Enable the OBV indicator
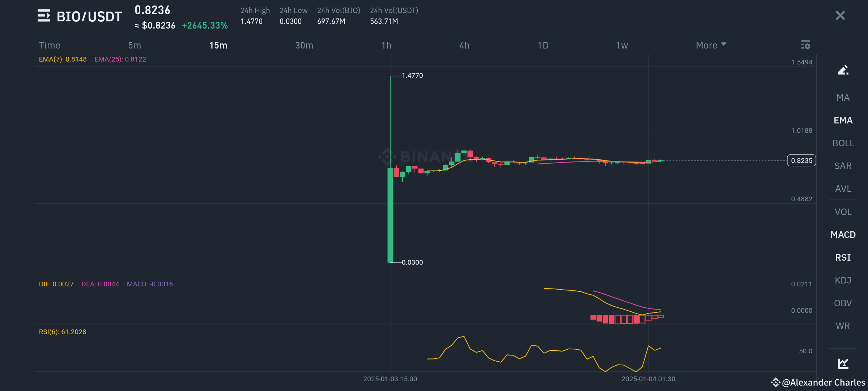Viewport: 868px width, 391px height. pyautogui.click(x=843, y=303)
